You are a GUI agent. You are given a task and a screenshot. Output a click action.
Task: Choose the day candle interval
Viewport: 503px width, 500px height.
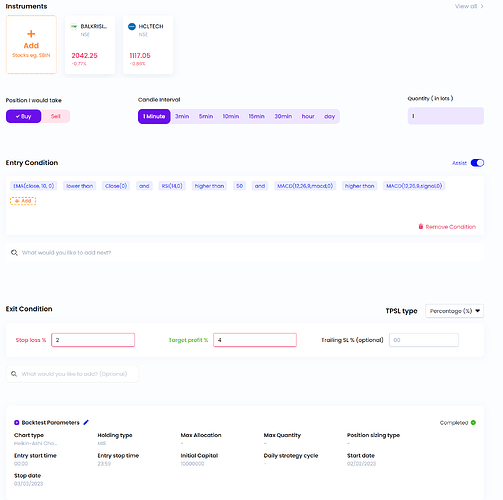329,116
